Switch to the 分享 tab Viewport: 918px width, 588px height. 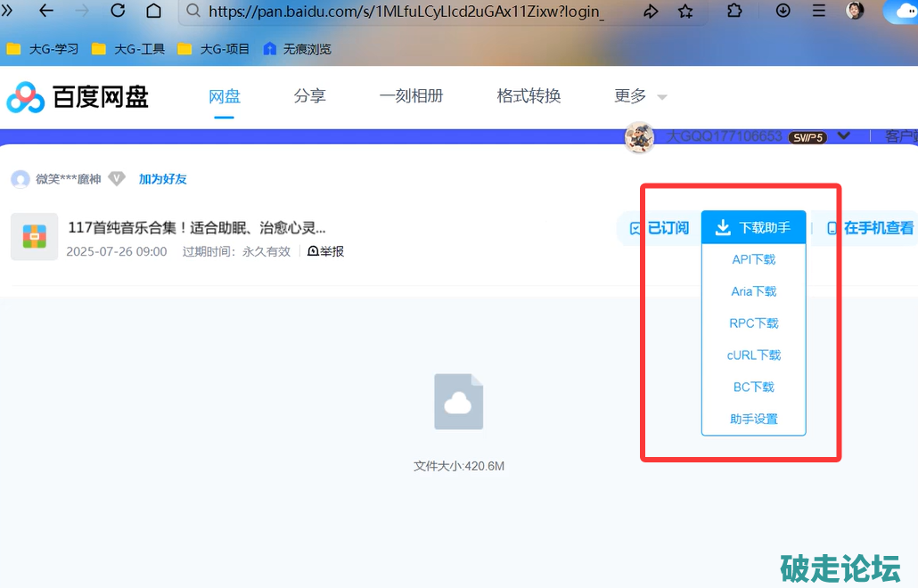pyautogui.click(x=309, y=96)
